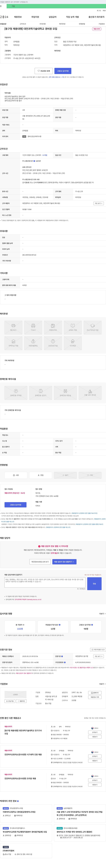Switch to the 기업 tab in top bar

tap(13, 6)
